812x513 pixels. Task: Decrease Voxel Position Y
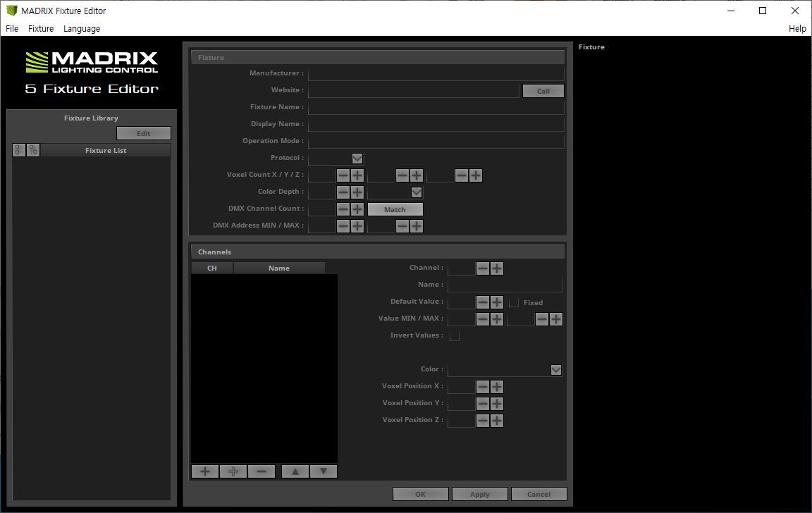tap(483, 404)
